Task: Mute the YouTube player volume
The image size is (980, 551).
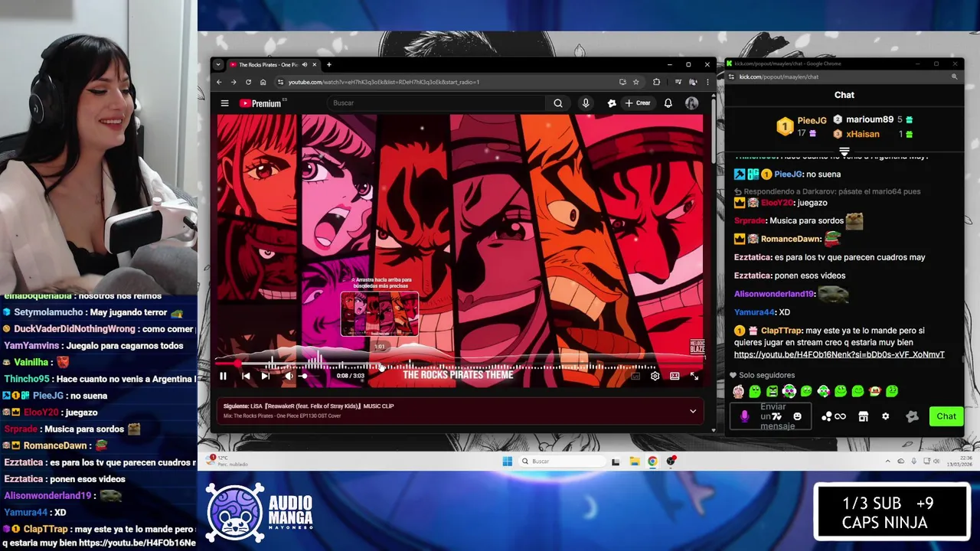Action: point(289,376)
